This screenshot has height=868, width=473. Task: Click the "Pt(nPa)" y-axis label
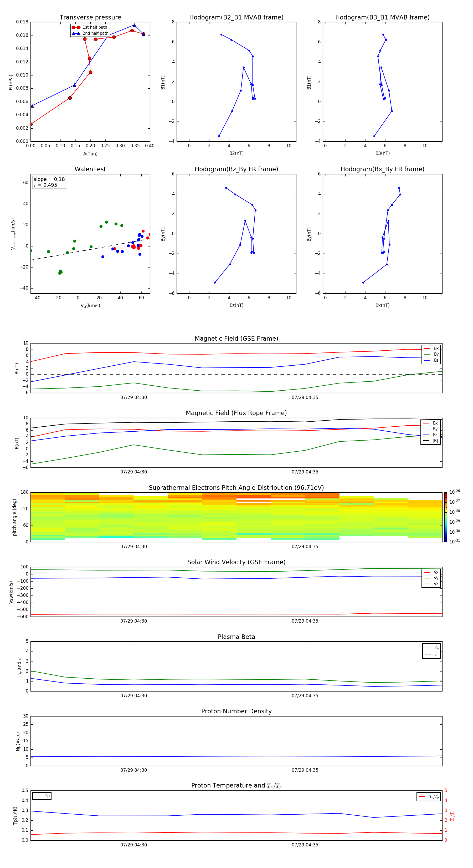point(11,82)
